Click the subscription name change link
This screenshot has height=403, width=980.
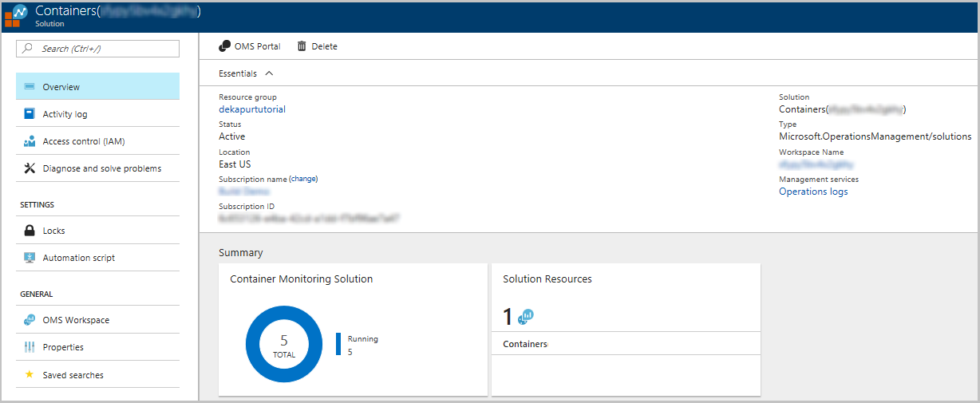point(303,179)
